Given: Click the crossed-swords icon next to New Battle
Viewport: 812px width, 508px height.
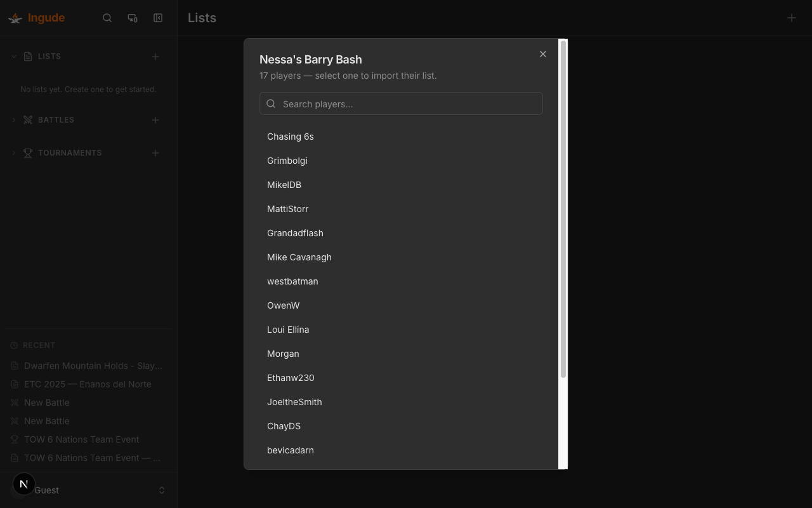Looking at the screenshot, I should 13,402.
